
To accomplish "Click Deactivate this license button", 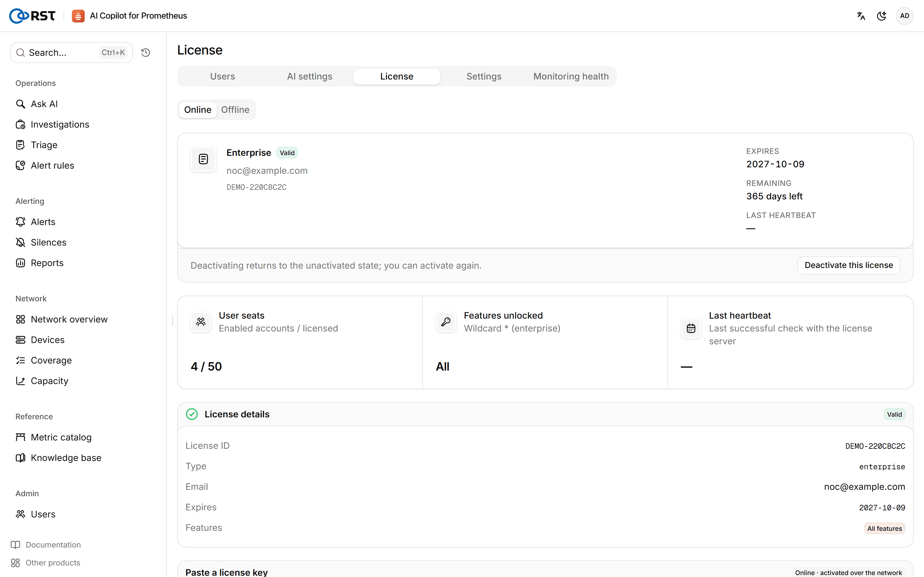I will pos(848,265).
